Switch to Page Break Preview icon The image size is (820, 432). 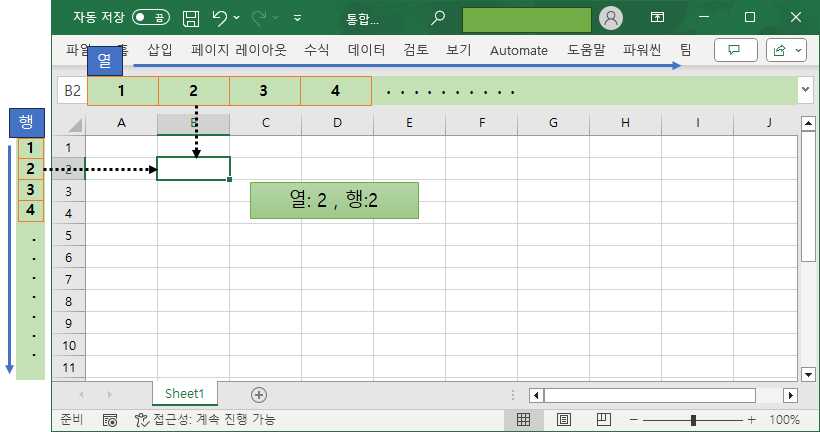[x=602, y=420]
